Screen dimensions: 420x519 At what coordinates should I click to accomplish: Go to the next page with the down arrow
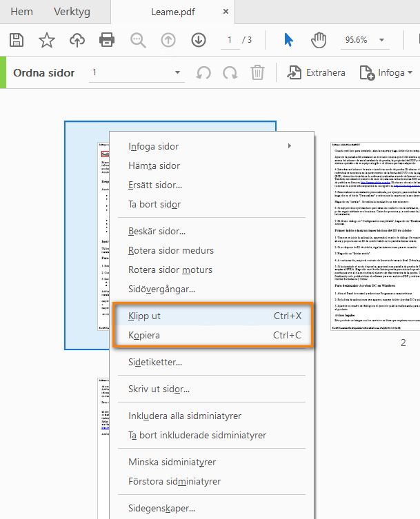click(199, 40)
